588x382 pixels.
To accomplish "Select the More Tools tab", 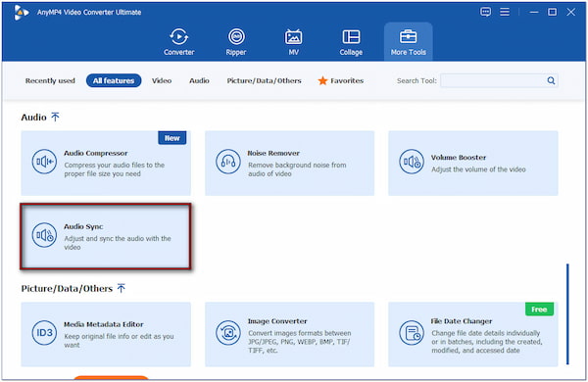I will click(409, 41).
